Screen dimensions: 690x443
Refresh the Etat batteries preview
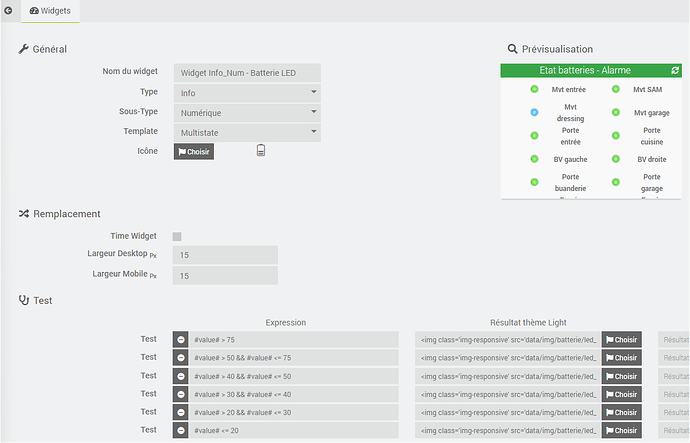click(675, 70)
